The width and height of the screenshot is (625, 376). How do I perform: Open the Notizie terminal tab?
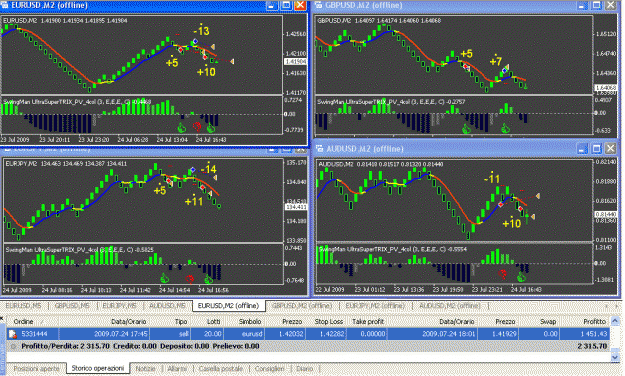(145, 369)
